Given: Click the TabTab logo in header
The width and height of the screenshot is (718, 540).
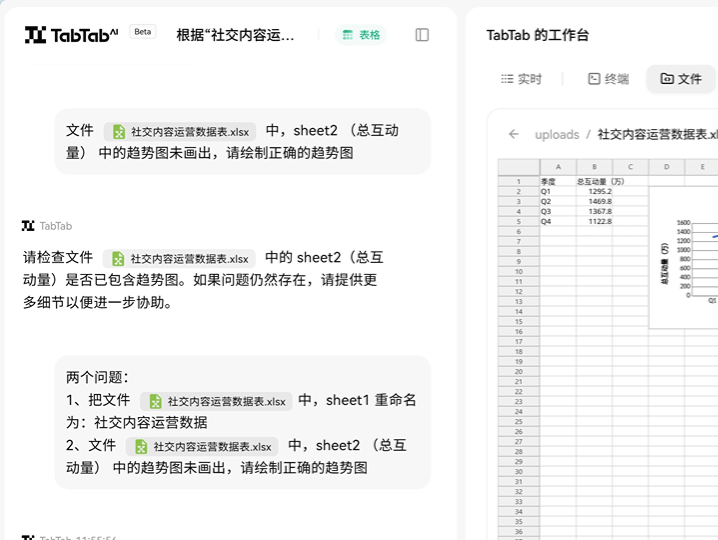Looking at the screenshot, I should tap(71, 35).
